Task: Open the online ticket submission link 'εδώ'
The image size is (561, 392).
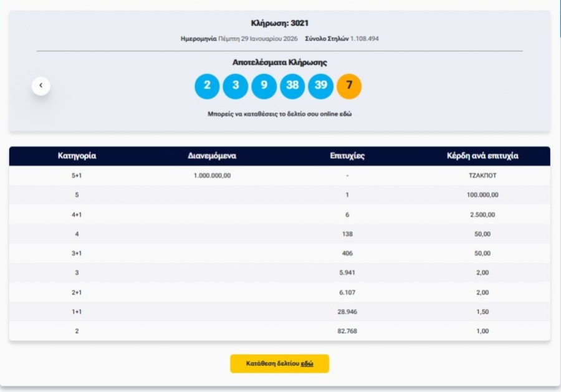Action: (346, 115)
